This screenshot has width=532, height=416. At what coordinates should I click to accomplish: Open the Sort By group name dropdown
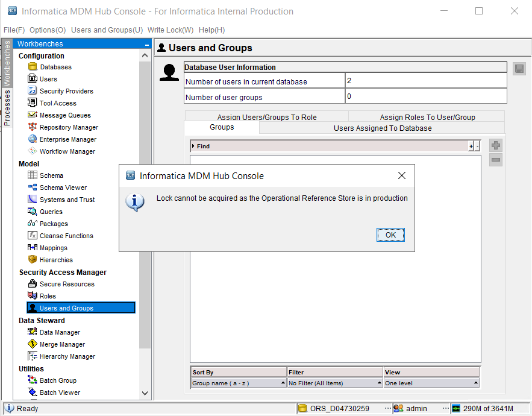[x=239, y=383]
